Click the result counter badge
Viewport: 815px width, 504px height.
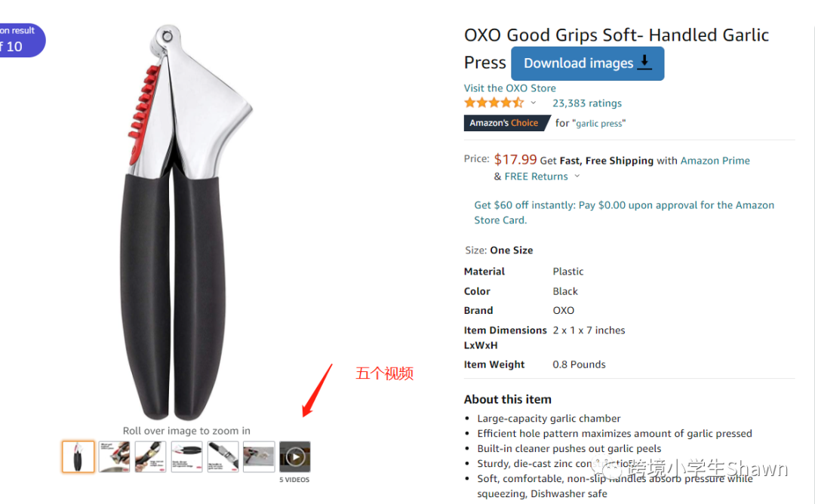[x=19, y=39]
